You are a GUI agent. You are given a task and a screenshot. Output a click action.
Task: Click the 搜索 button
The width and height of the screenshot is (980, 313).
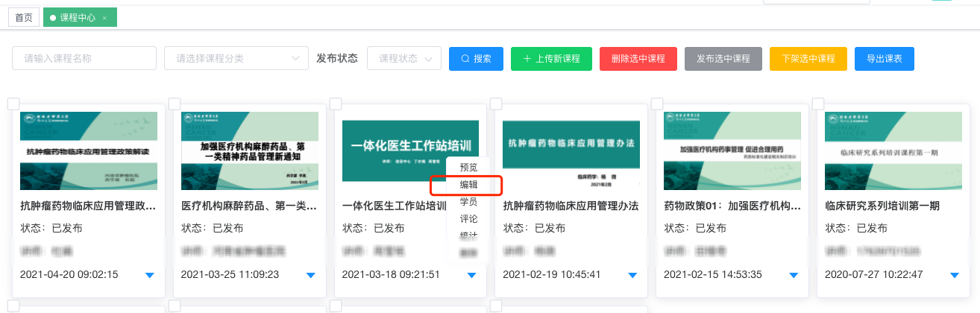[476, 58]
